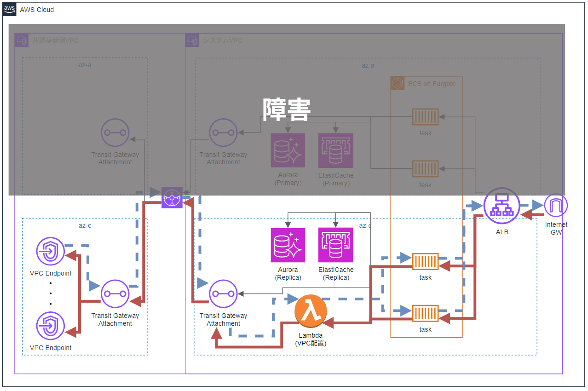Click the ElastiCache (Replica) caption

[x=336, y=274]
